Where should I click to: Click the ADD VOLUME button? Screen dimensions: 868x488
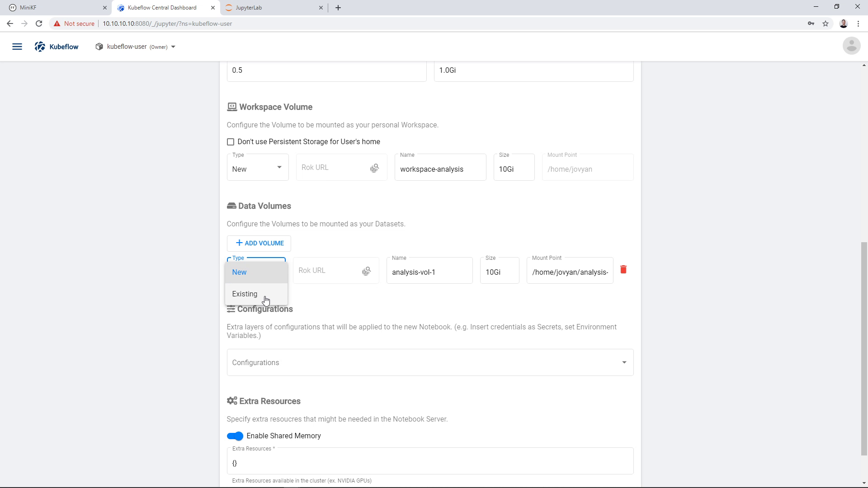pos(259,243)
